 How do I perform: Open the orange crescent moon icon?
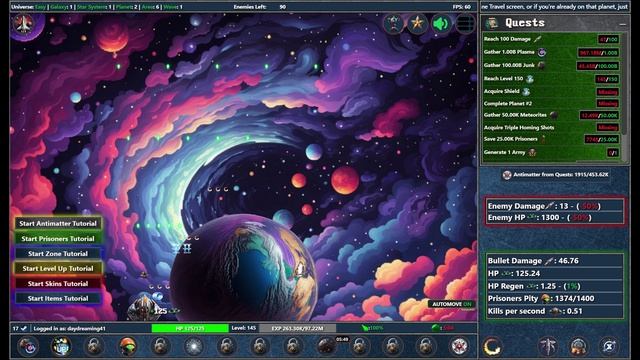pos(492,347)
